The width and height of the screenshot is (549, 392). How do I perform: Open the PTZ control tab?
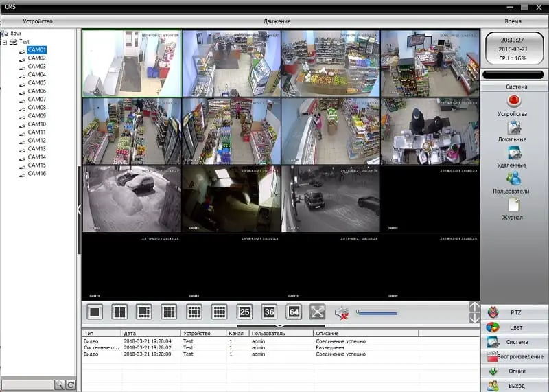(515, 312)
